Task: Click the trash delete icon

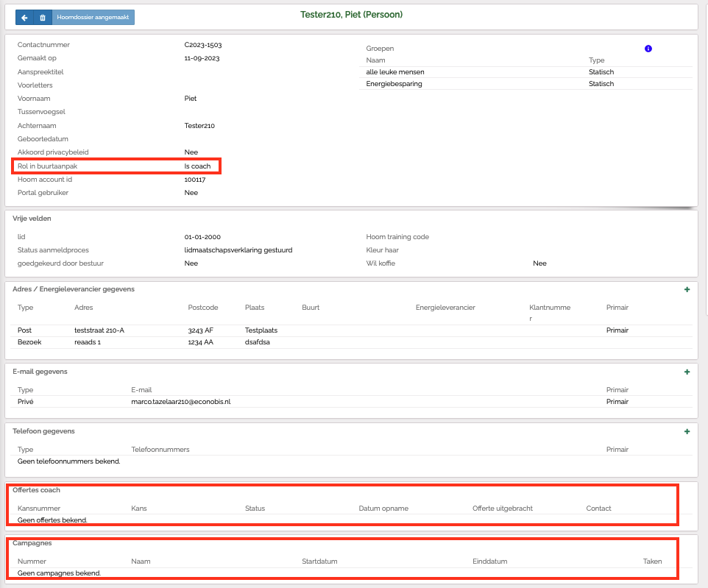Action: point(43,17)
